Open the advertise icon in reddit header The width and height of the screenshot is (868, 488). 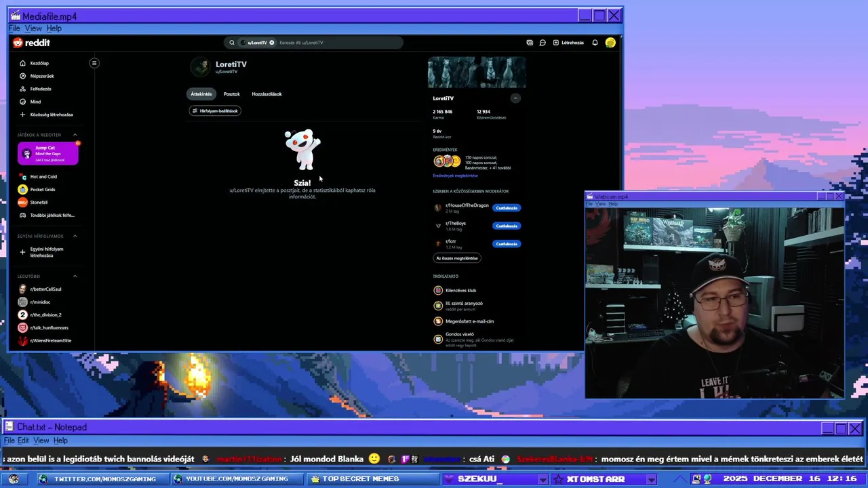pos(530,43)
